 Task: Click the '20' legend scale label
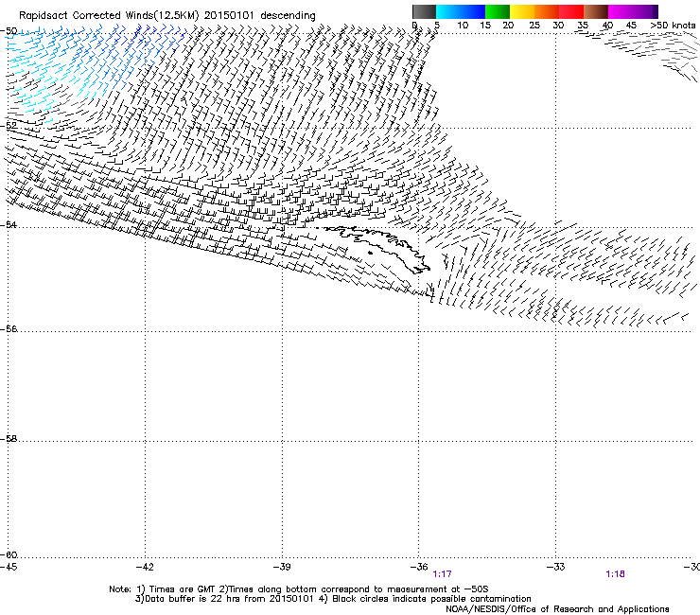(x=508, y=26)
